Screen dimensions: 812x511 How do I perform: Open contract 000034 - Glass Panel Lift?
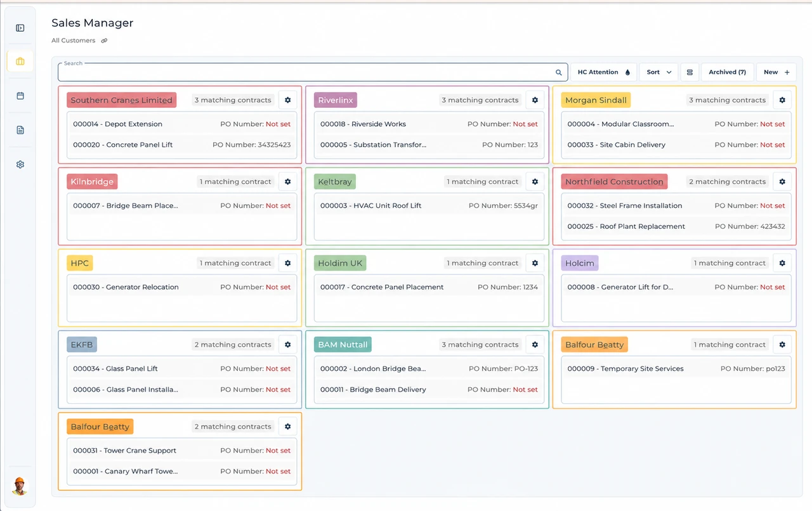point(182,369)
